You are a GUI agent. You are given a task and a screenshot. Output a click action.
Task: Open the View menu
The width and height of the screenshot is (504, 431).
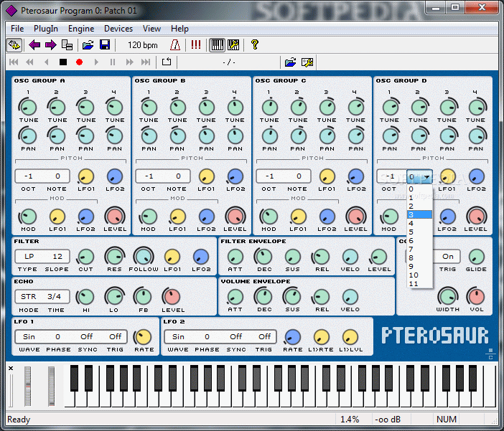point(151,29)
